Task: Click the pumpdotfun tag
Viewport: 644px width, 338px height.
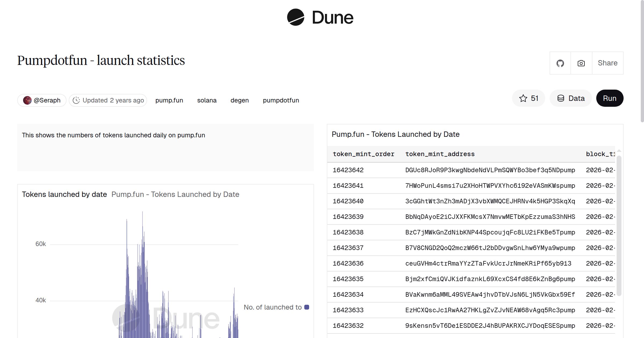Action: pyautogui.click(x=281, y=100)
